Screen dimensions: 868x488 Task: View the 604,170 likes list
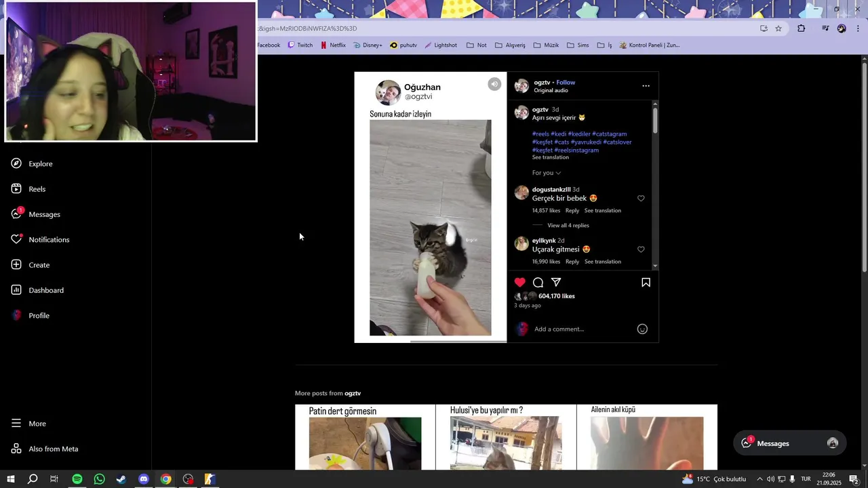[x=556, y=296]
